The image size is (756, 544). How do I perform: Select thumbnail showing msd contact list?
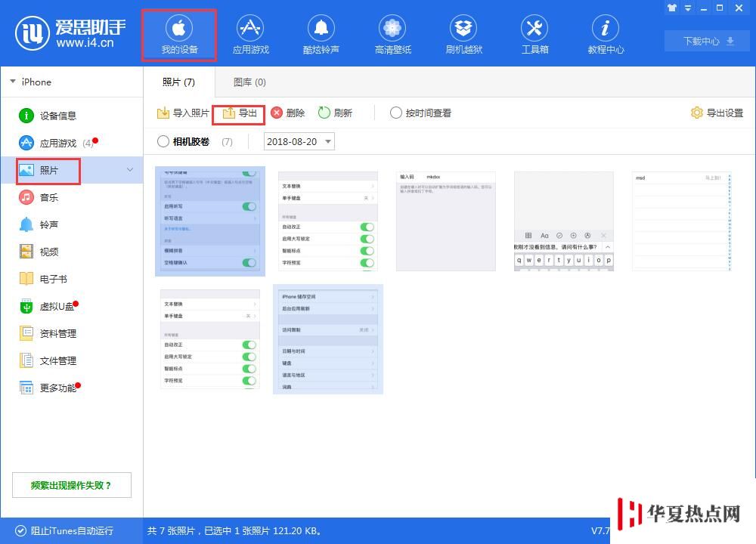pos(682,221)
